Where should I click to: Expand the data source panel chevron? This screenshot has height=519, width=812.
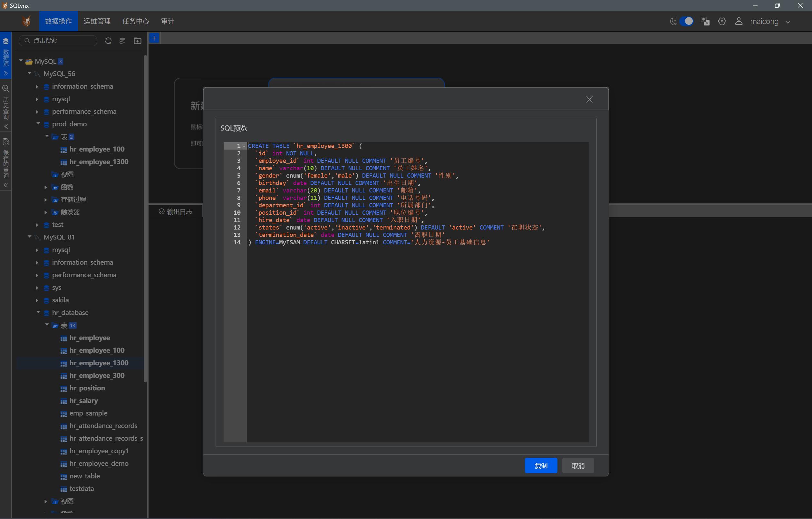tap(6, 73)
